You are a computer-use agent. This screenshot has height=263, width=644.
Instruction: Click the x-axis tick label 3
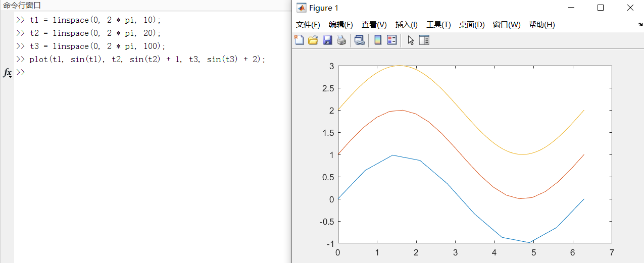(455, 252)
